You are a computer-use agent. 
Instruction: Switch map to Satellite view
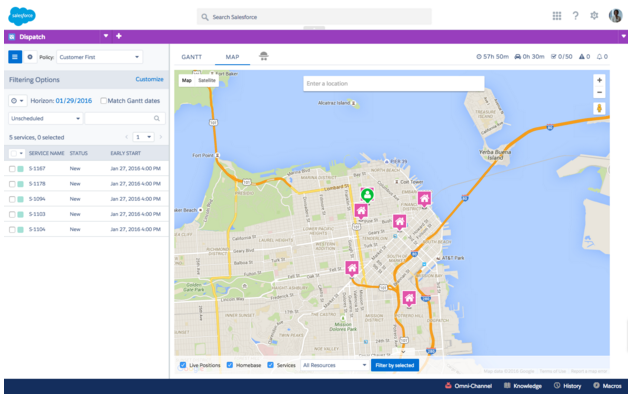coord(206,79)
